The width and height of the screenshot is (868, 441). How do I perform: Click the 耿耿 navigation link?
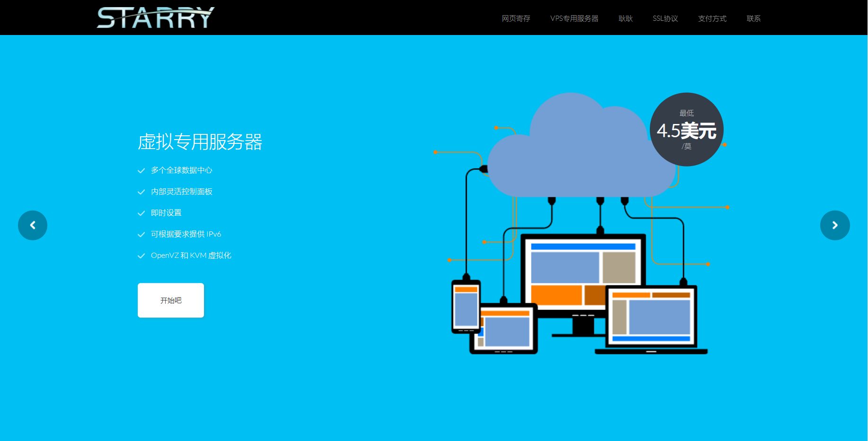tap(625, 18)
